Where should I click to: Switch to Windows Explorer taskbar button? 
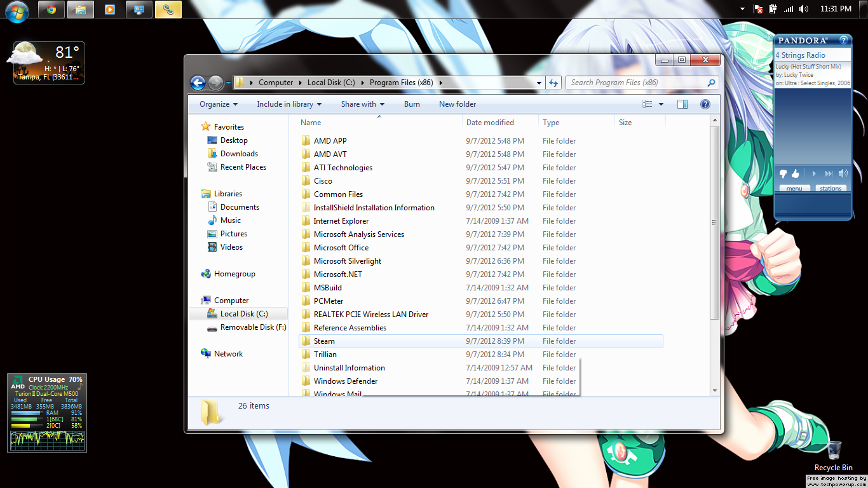coord(81,10)
